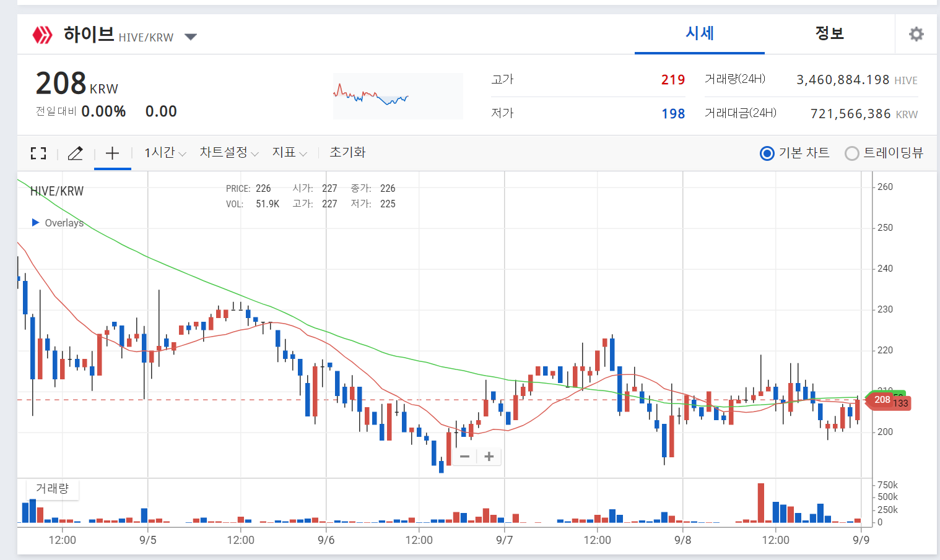
Task: Click the 9/6 date axis label
Action: (x=326, y=540)
